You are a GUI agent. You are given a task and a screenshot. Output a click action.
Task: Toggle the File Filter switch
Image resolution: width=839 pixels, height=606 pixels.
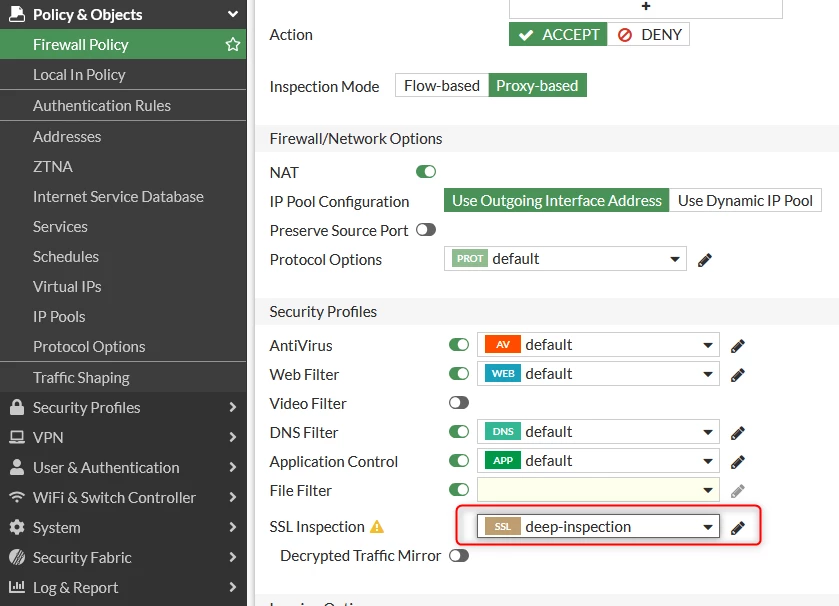[459, 489]
